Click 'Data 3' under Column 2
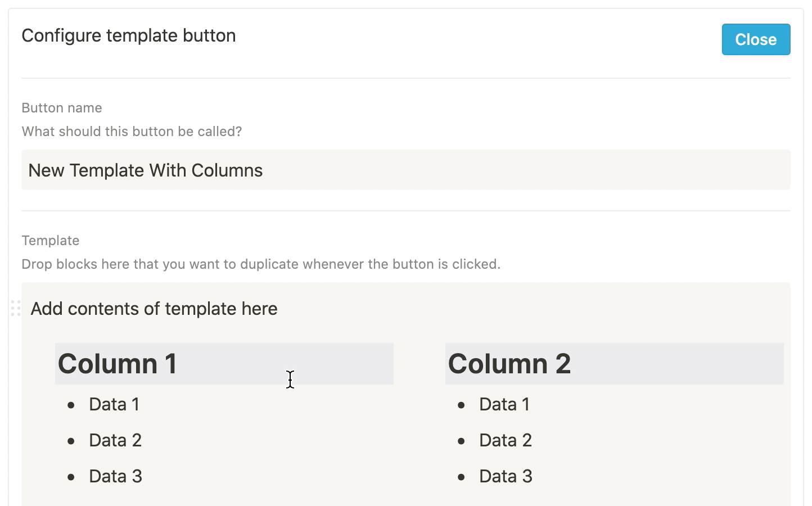This screenshot has height=506, width=812. tap(506, 476)
